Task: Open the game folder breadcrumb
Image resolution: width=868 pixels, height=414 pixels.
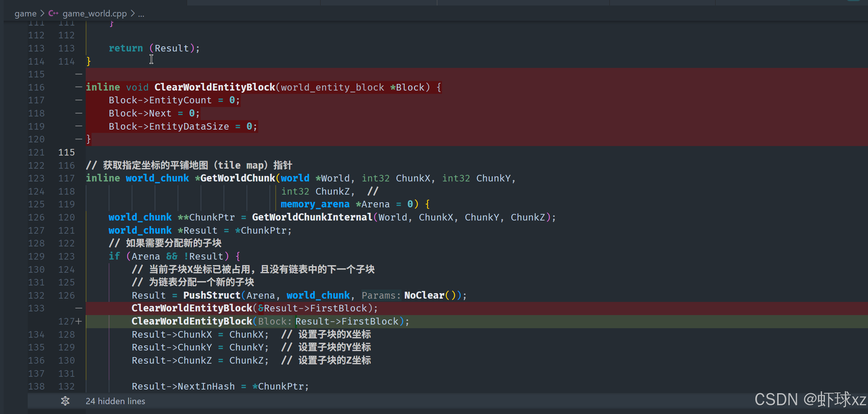Action: (x=25, y=14)
